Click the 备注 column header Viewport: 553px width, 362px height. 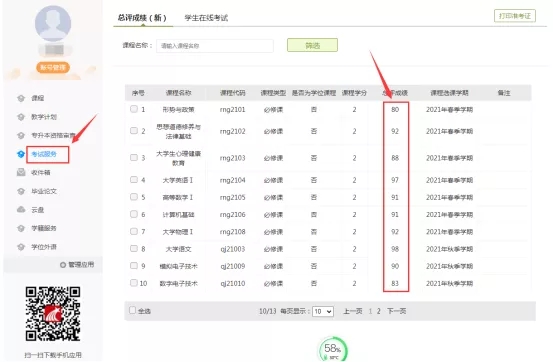[x=504, y=93]
